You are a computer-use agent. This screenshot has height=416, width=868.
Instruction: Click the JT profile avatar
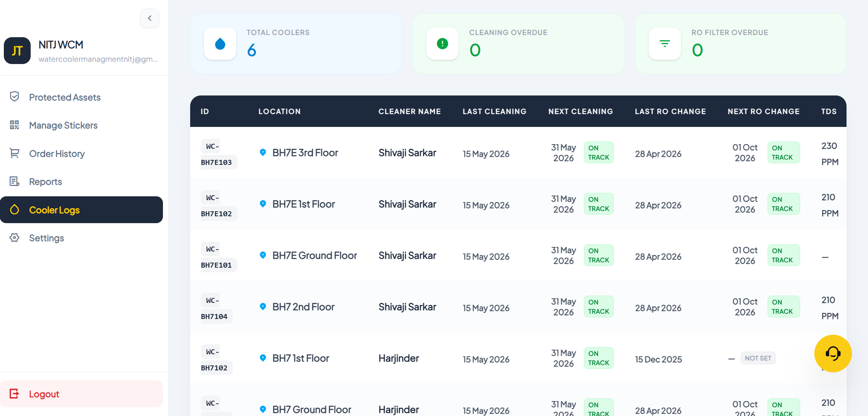click(x=17, y=51)
